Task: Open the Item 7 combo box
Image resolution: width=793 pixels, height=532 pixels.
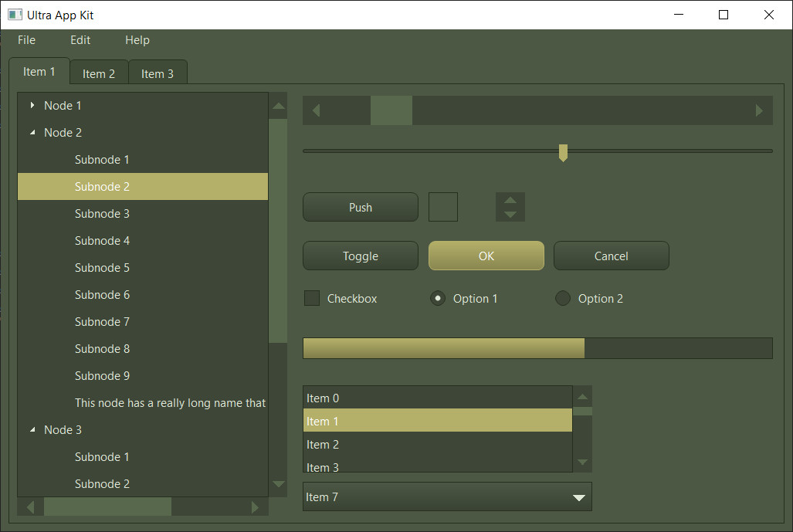Action: click(x=578, y=497)
